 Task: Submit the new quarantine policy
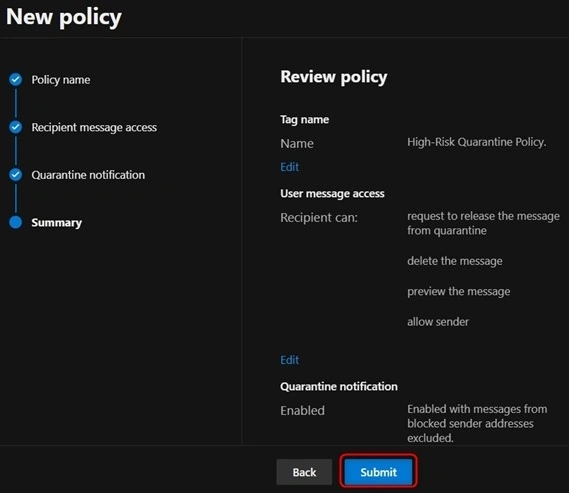(x=378, y=472)
